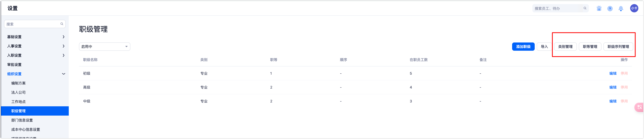The image size is (644, 139).
Task: Open the 启用中 status dropdown
Action: click(x=104, y=47)
